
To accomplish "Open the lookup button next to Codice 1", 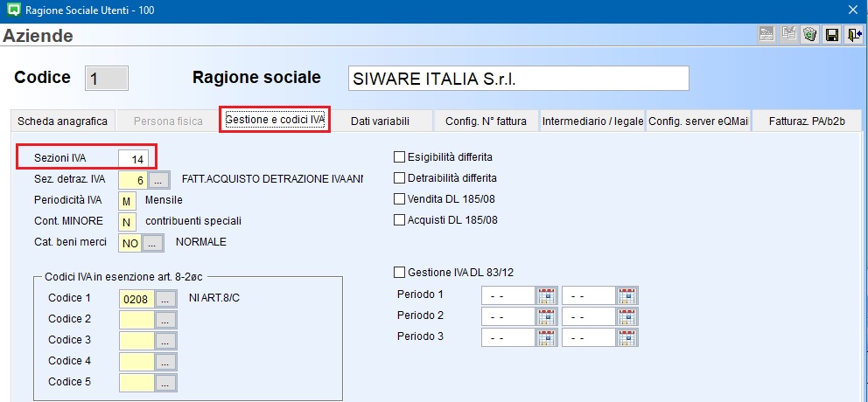I will [165, 299].
